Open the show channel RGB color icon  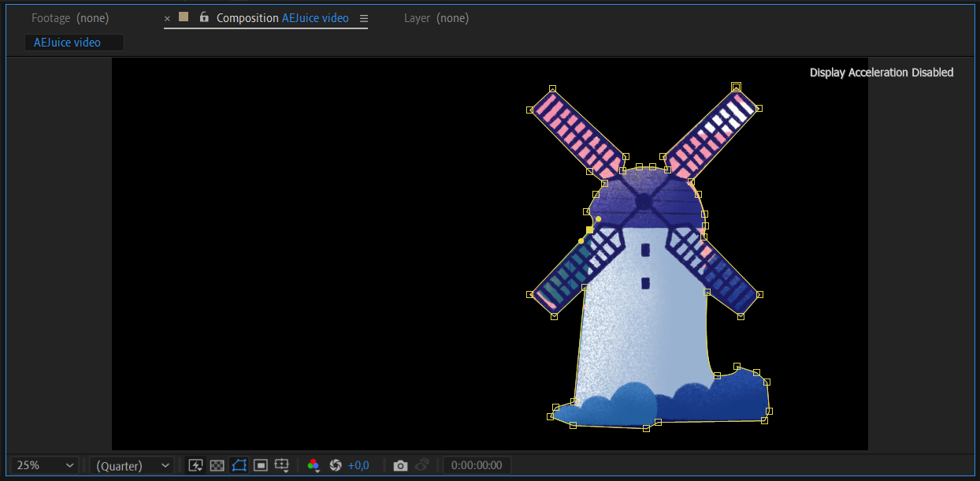coord(314,465)
